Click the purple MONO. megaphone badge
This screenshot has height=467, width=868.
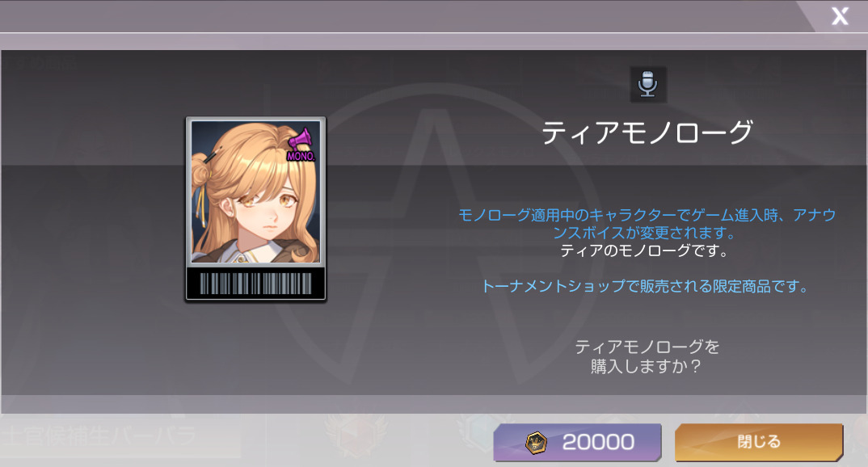pyautogui.click(x=301, y=145)
